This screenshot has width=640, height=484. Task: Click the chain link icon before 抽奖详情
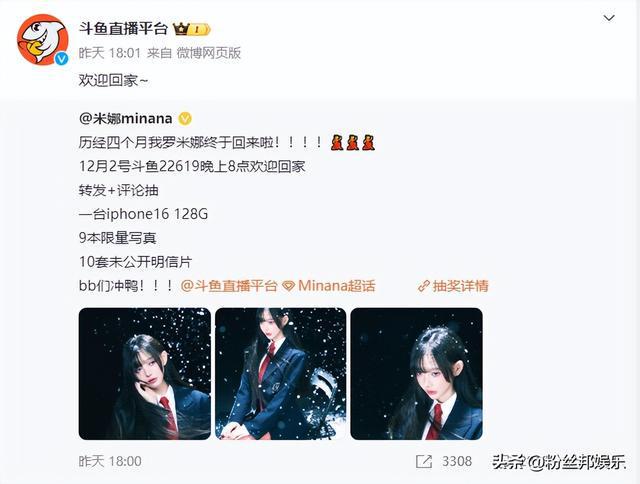pos(424,286)
